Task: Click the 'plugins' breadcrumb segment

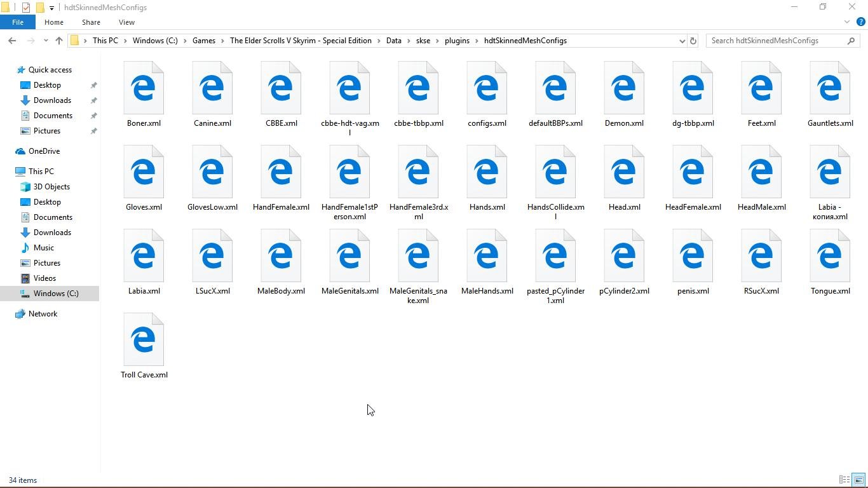Action: tap(458, 41)
